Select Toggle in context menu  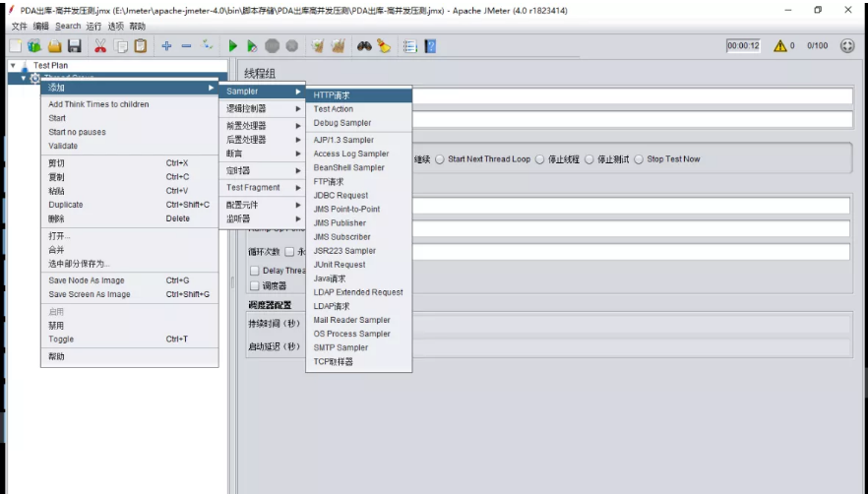pyautogui.click(x=130, y=339)
